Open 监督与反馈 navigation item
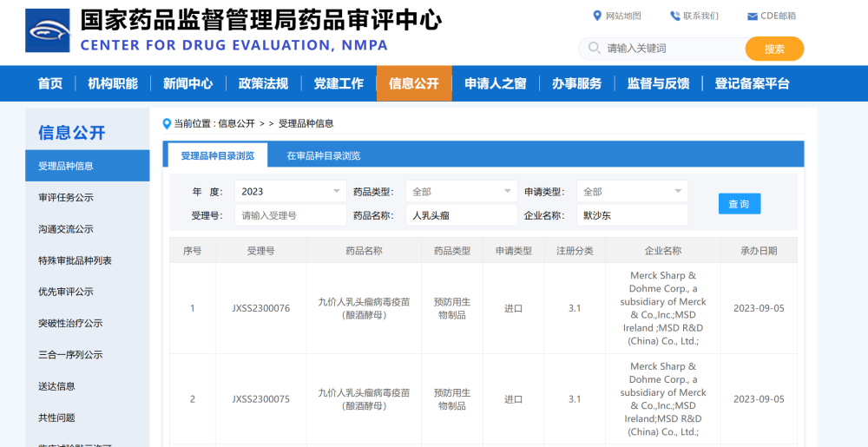The image size is (868, 447). 658,83
